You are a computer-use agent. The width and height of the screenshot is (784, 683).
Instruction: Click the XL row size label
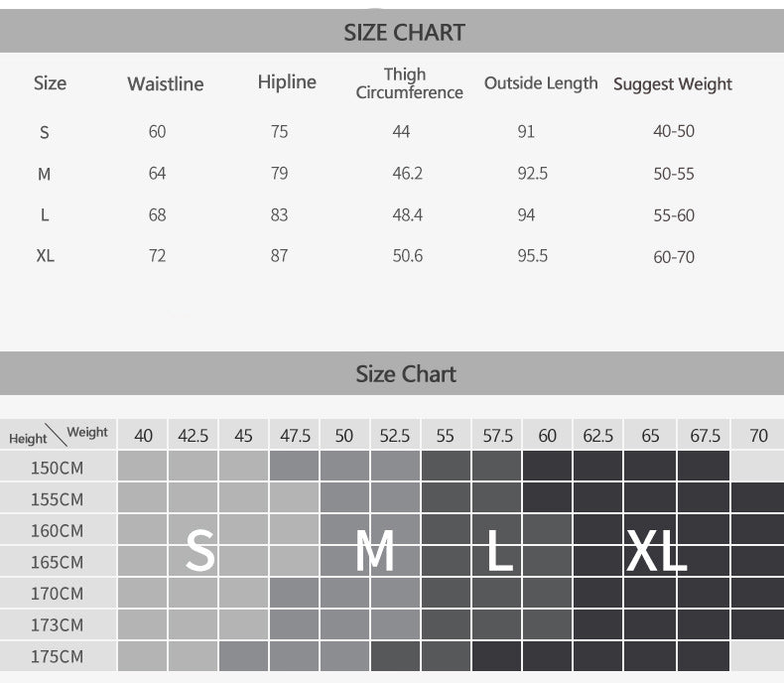45,256
